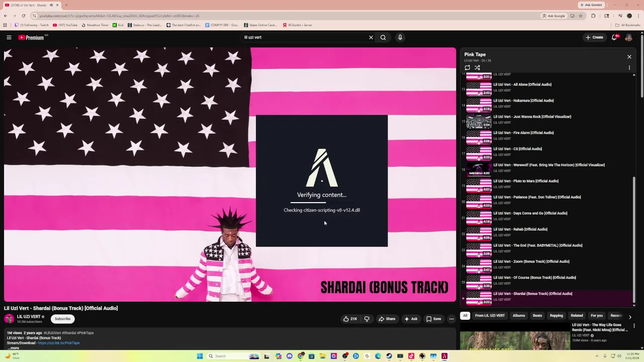Click the search magnifier button
This screenshot has height=362, width=644.
(383, 37)
